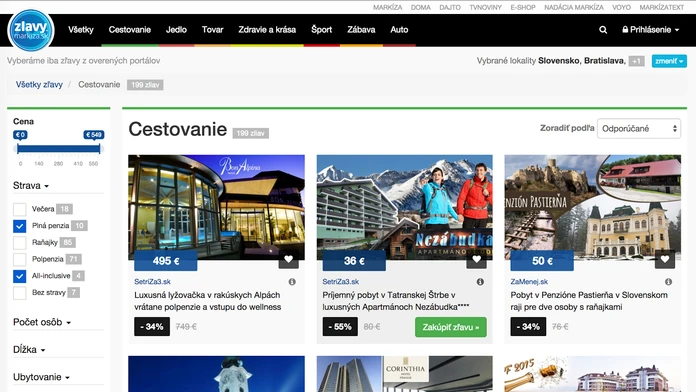
Task: Open the Bon Alpina hotel deal image
Action: pos(217,207)
